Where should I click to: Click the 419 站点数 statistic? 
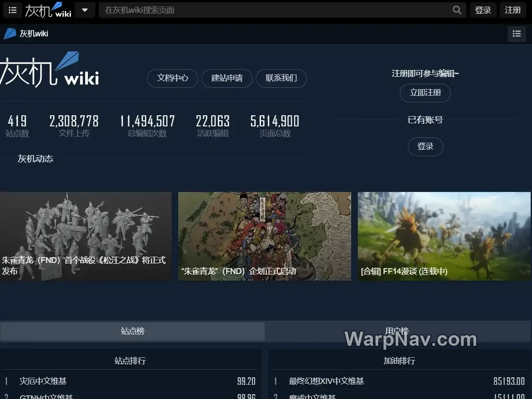coord(17,126)
